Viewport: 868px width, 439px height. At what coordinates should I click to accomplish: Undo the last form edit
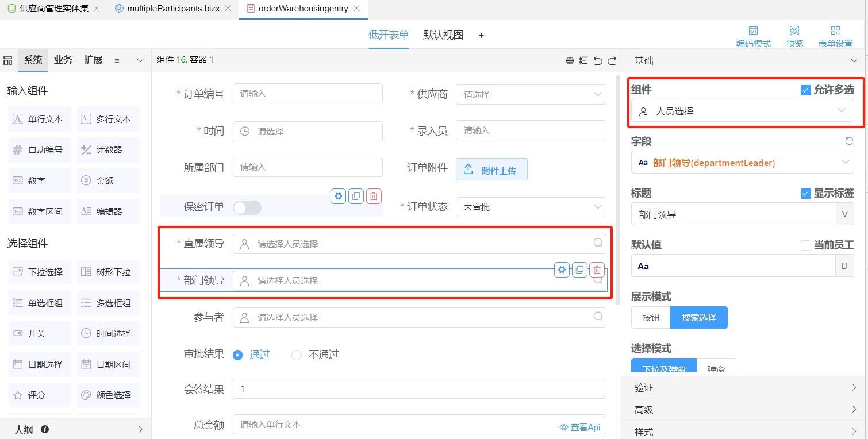[x=598, y=60]
